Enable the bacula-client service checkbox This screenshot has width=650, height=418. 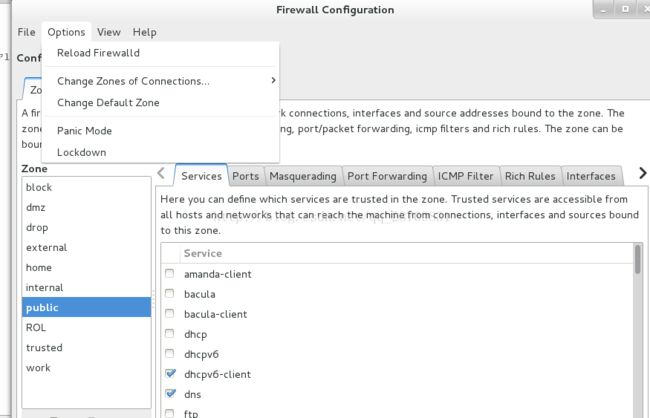170,313
